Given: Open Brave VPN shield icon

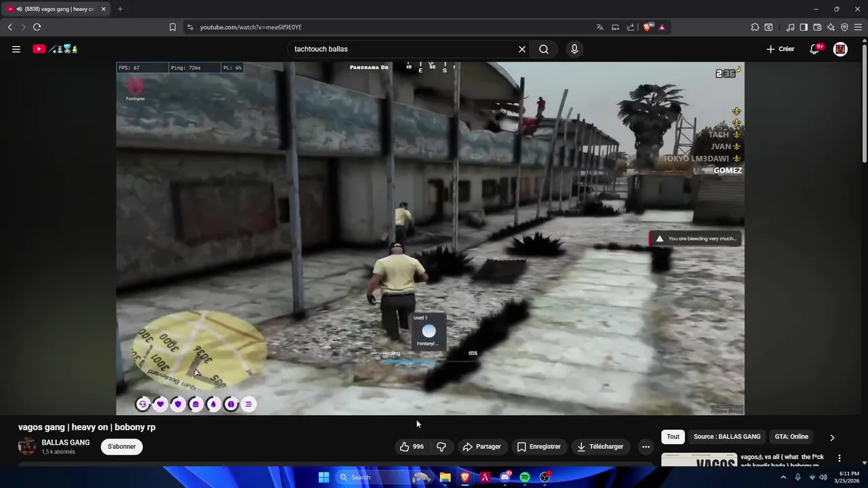Looking at the screenshot, I should [x=844, y=27].
